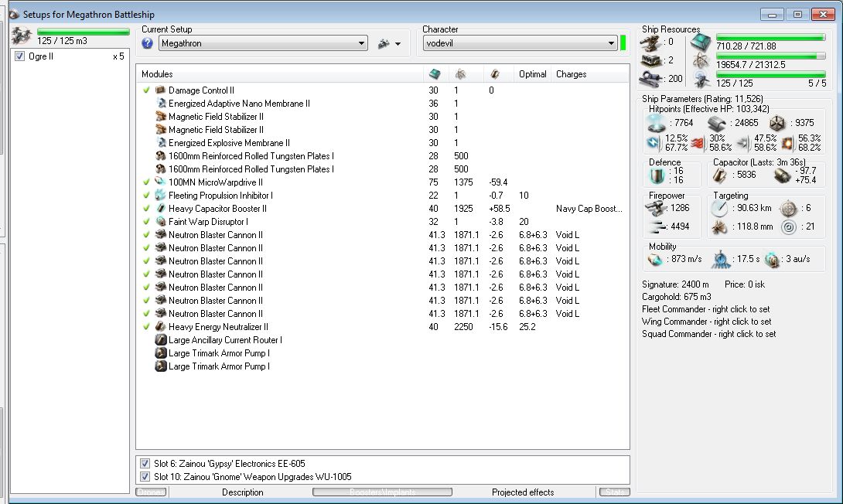
Task: Click the green skill indicator beside Character
Action: coord(623,43)
